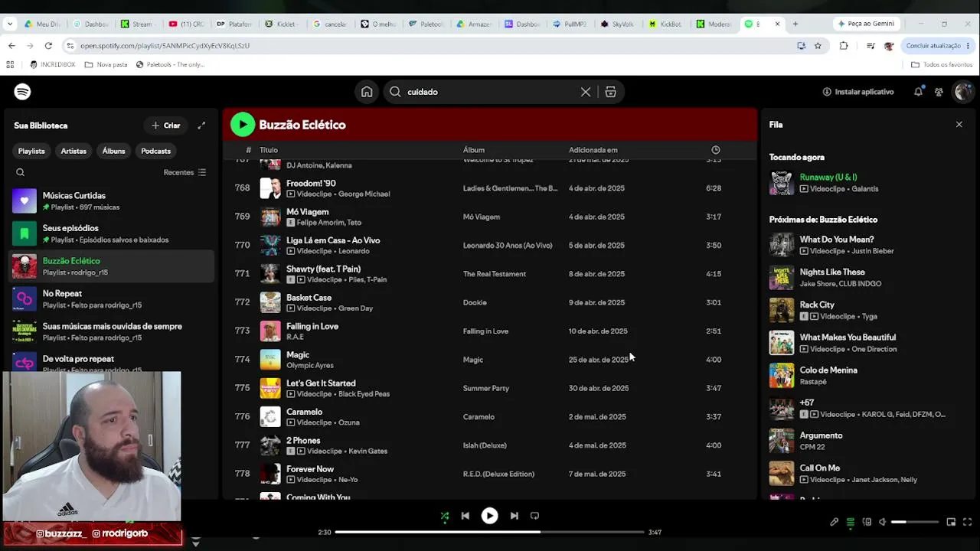Screen dimensions: 980x551
Task: Filter library by Artistas
Action: pyautogui.click(x=73, y=151)
